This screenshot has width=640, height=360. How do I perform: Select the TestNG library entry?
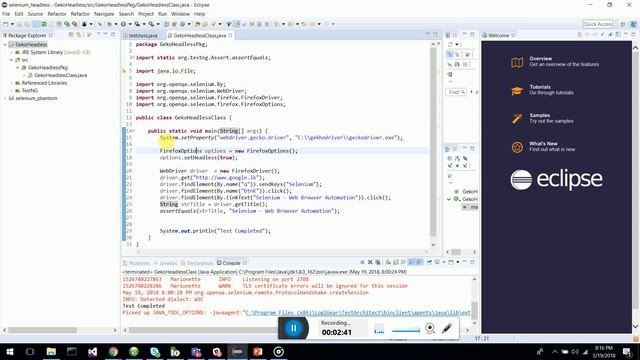click(x=29, y=91)
